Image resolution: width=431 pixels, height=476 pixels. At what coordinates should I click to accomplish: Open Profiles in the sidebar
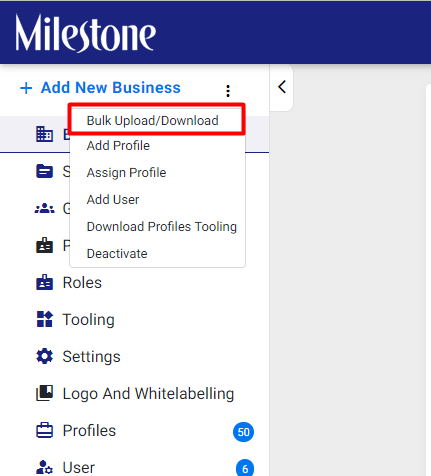(x=89, y=430)
